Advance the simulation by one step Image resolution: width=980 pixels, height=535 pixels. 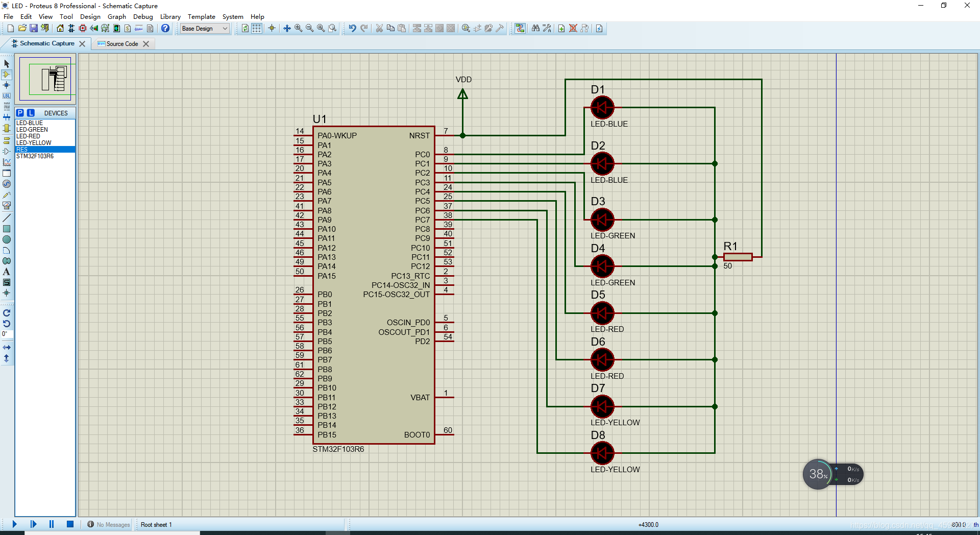click(33, 524)
